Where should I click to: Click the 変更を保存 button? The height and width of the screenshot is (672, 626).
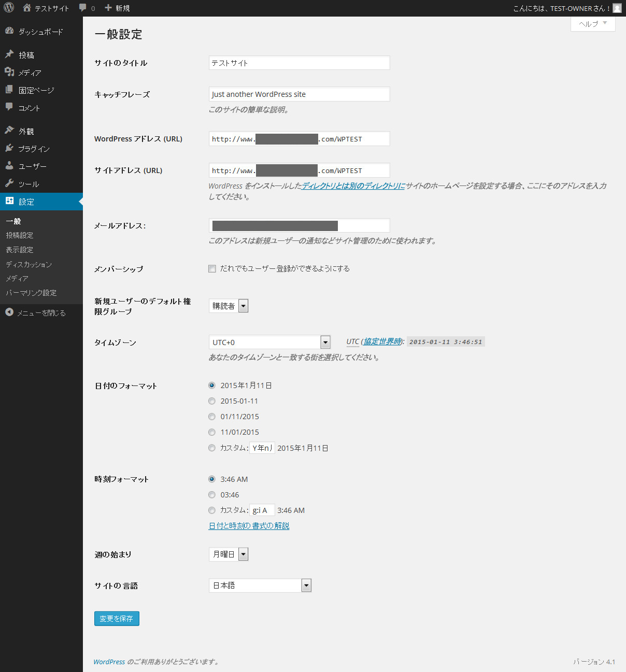pos(117,619)
